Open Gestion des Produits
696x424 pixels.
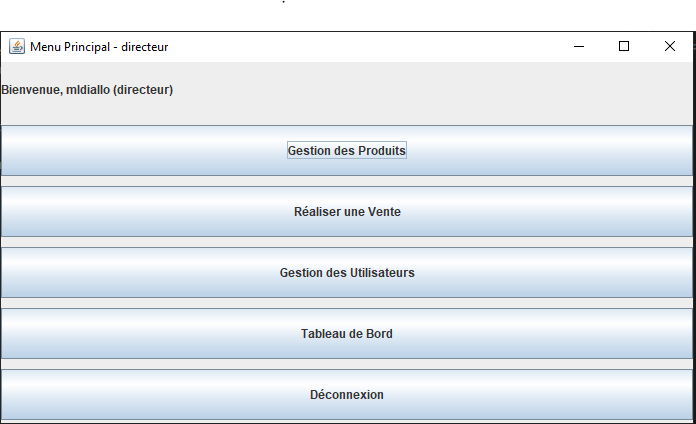click(347, 151)
